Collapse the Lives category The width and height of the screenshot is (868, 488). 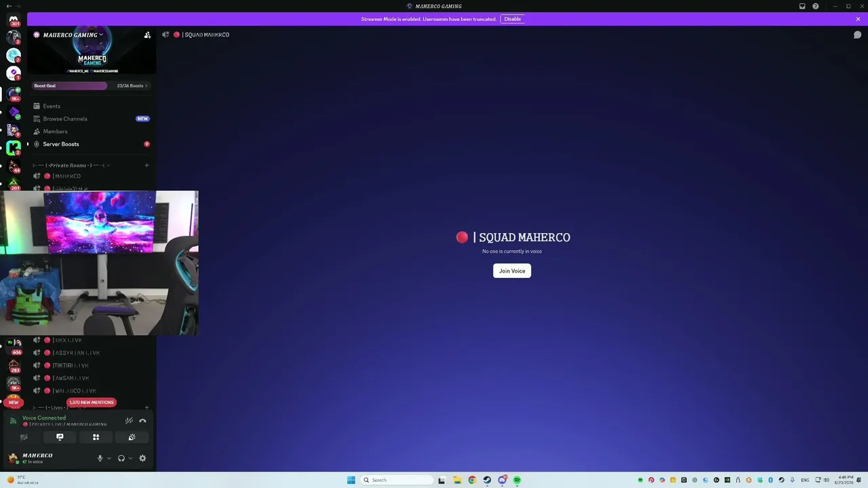pyautogui.click(x=58, y=407)
